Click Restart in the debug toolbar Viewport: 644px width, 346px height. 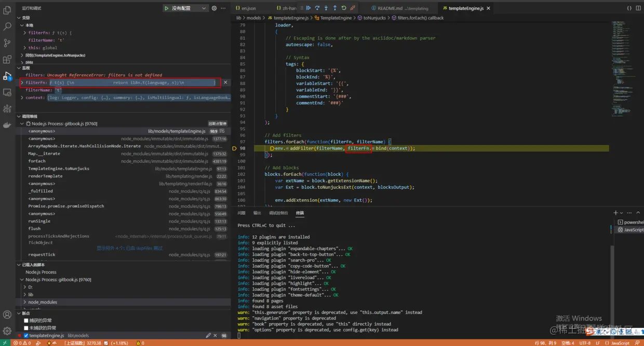click(344, 8)
